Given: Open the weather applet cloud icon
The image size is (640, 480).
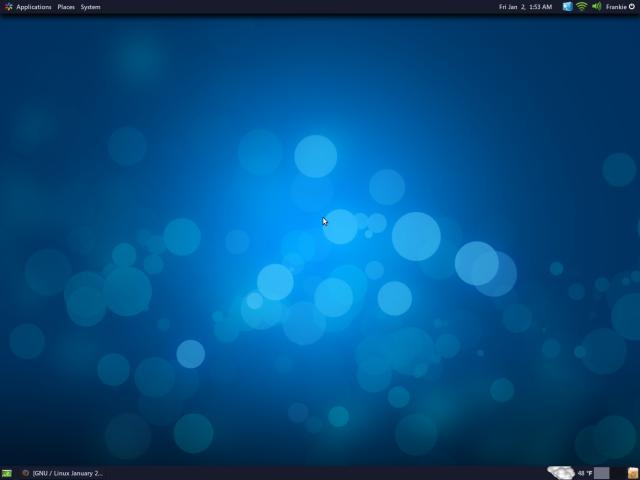Looking at the screenshot, I should point(561,473).
